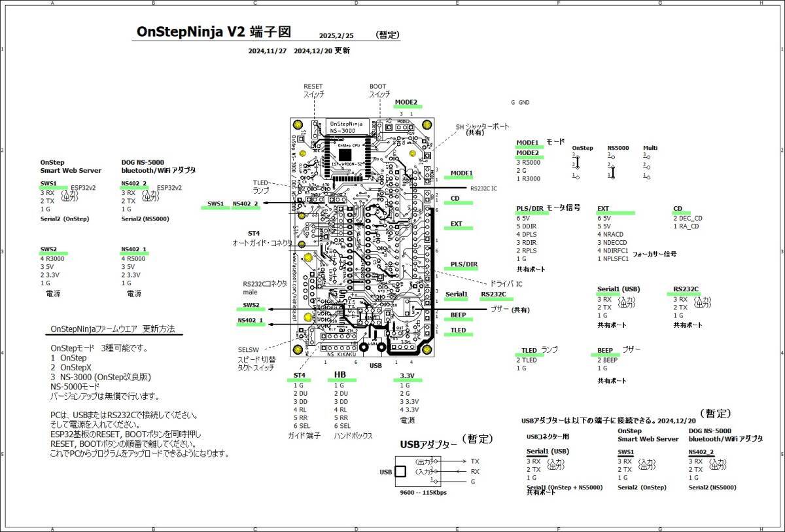Click the '4 DPLS' pin entry
The width and height of the screenshot is (785, 532).
click(x=526, y=234)
